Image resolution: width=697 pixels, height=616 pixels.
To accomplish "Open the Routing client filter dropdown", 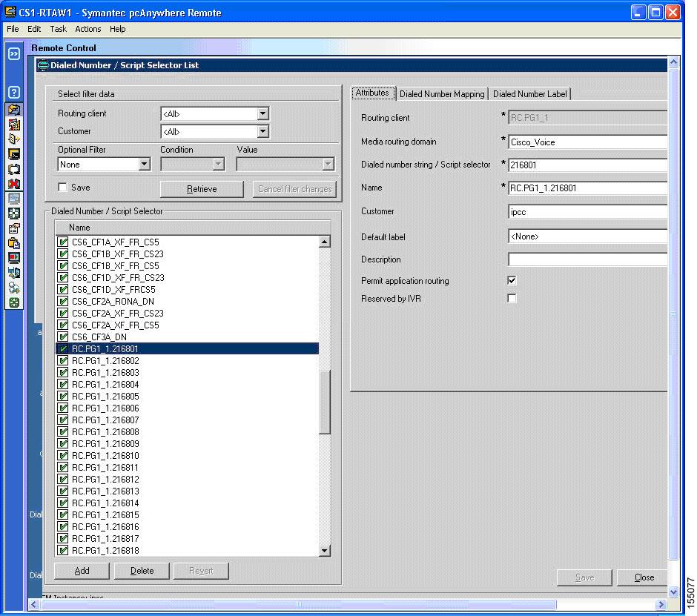I will (262, 113).
